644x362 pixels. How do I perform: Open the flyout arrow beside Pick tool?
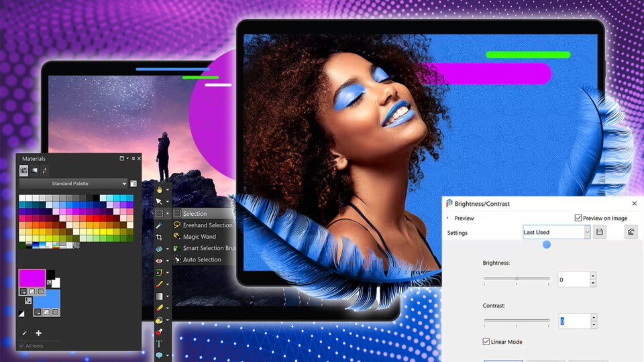[167, 202]
